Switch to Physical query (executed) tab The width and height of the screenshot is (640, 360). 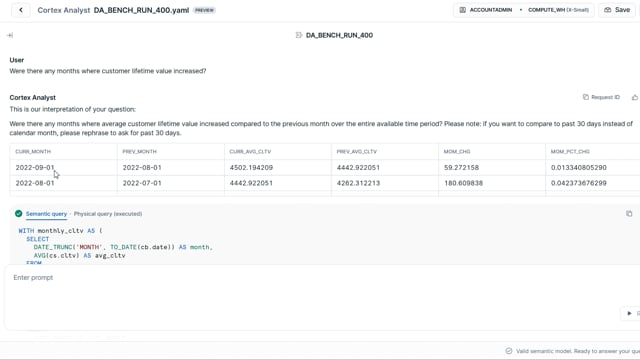pyautogui.click(x=108, y=213)
